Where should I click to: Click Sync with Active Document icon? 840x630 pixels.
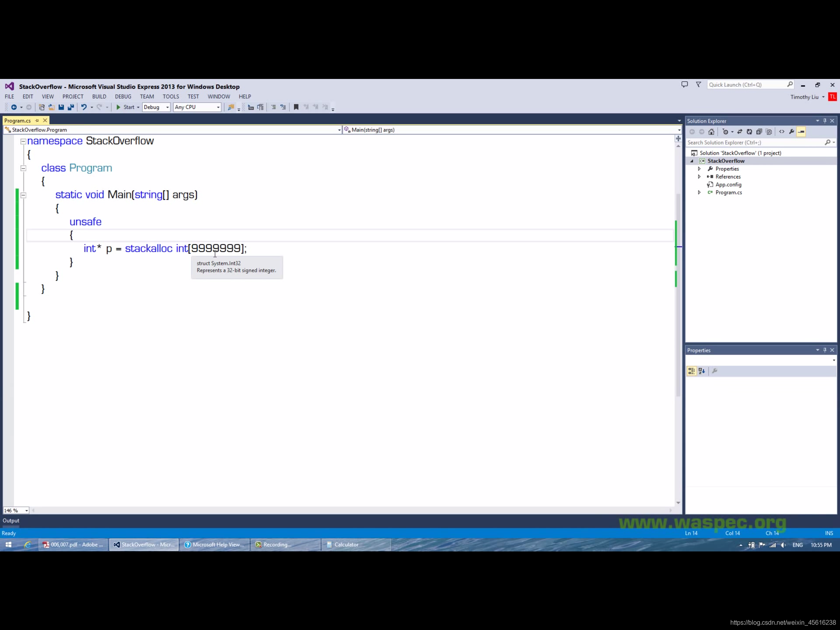(740, 132)
